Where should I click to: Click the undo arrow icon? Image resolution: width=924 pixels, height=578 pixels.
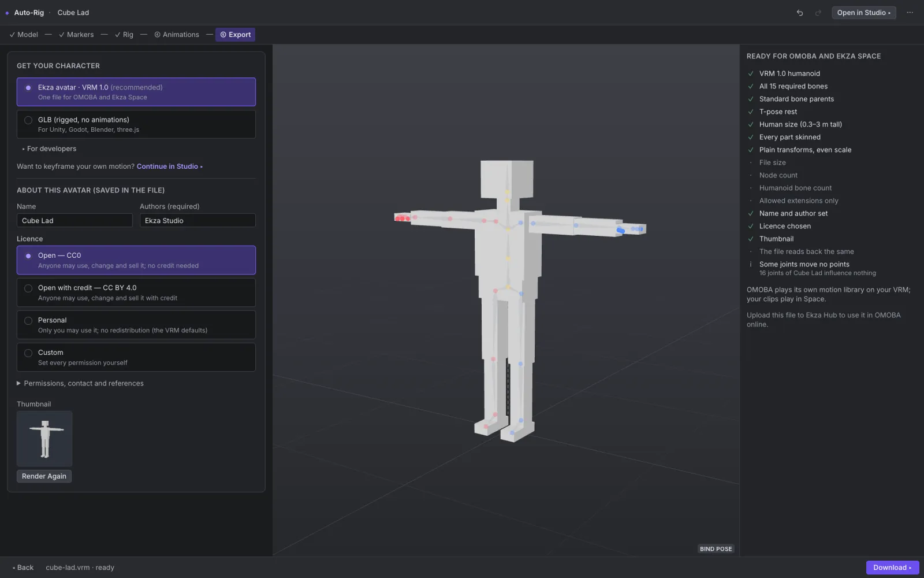click(800, 13)
